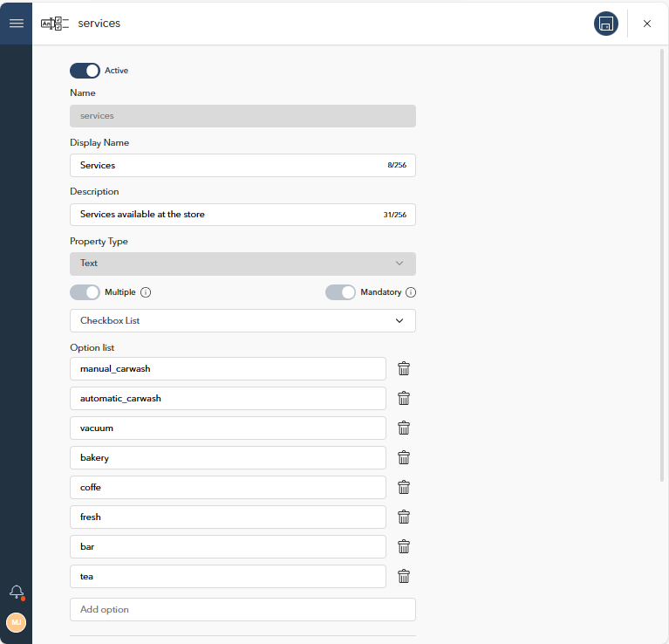Screen dimensions: 669x644
Task: Click the services title text
Action: (x=99, y=24)
